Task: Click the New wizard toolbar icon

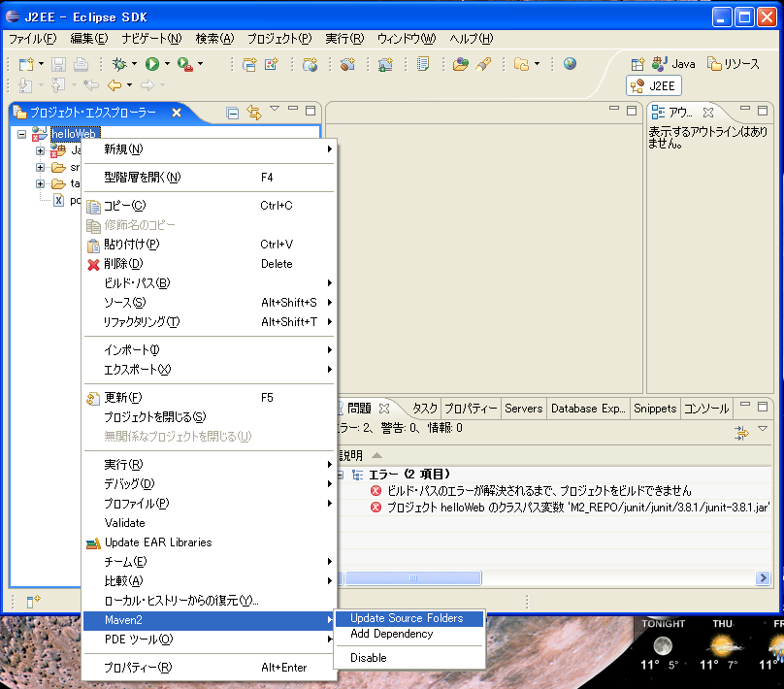Action: click(x=26, y=64)
